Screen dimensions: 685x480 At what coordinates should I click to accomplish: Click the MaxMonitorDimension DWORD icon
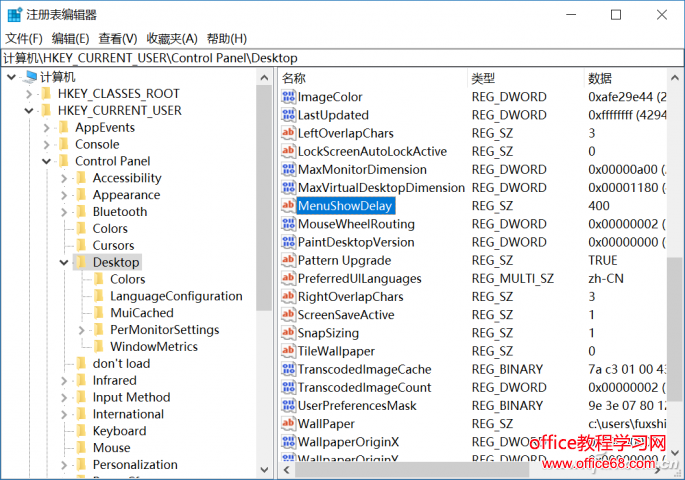288,169
